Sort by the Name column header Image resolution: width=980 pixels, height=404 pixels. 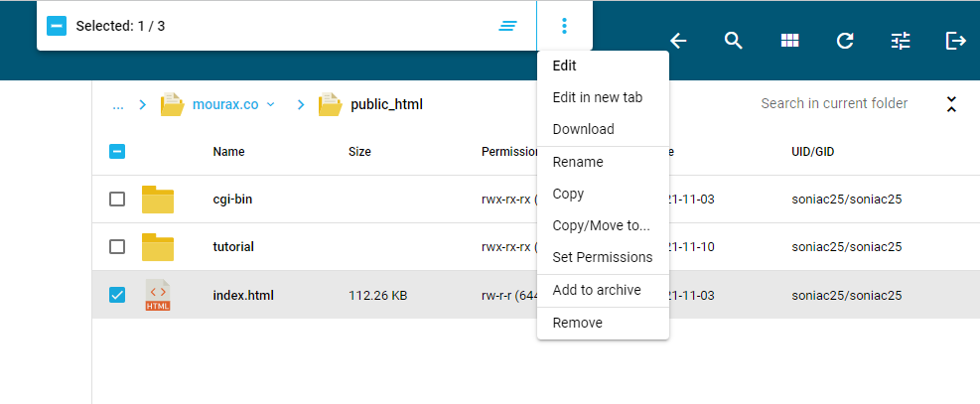[228, 152]
